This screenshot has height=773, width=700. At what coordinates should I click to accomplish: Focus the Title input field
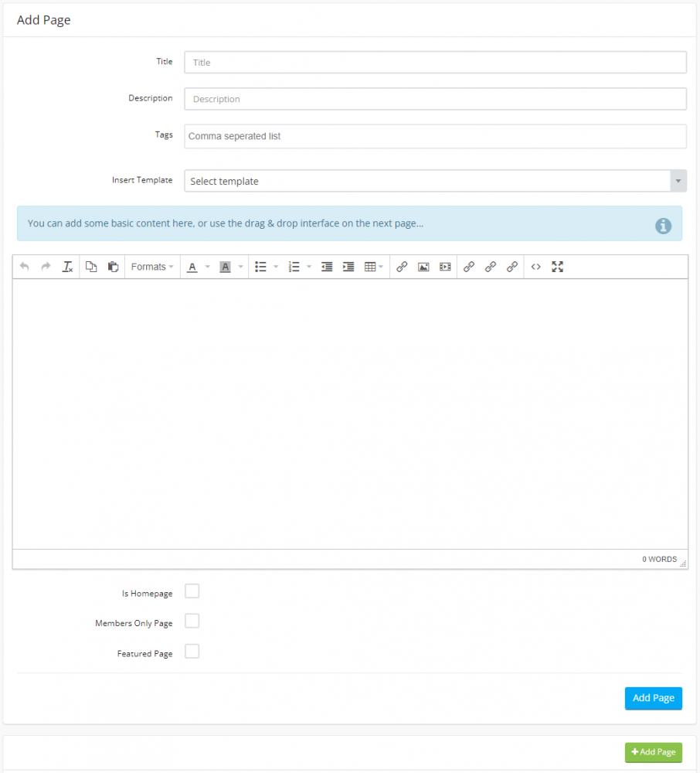coord(435,63)
